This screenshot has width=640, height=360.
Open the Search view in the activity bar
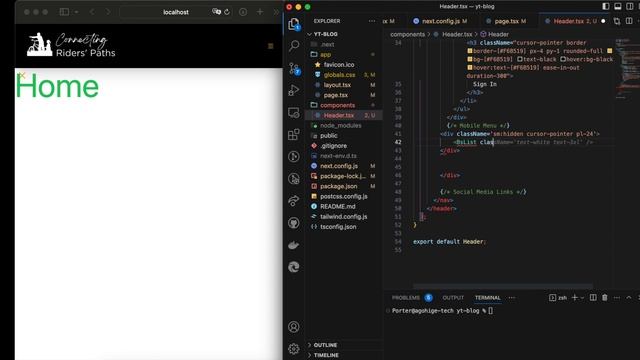pos(294,46)
